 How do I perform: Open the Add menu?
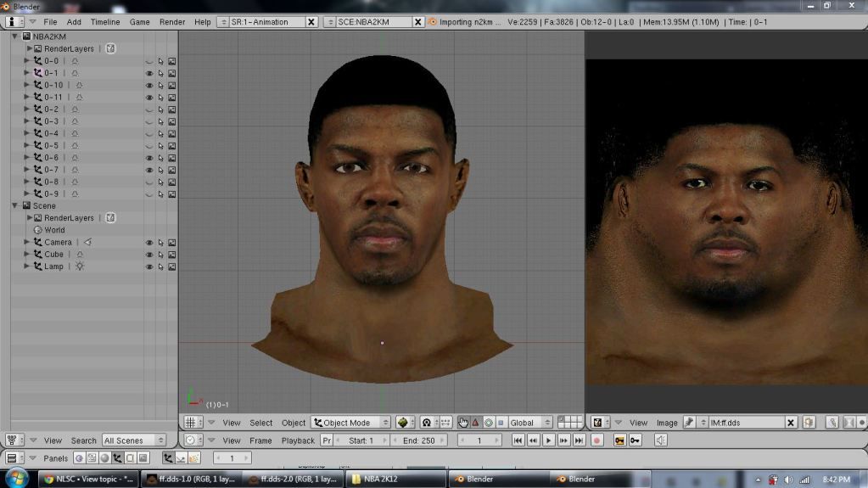[74, 22]
